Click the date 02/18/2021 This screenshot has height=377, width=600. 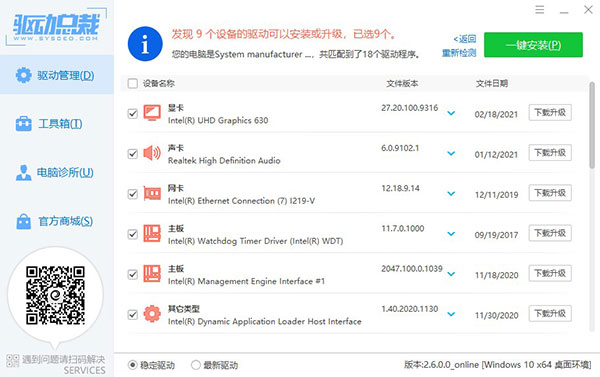tap(496, 114)
